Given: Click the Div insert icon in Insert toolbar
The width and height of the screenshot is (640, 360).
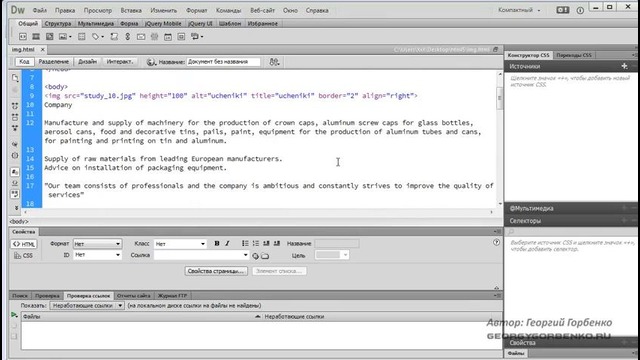Looking at the screenshot, I should [x=23, y=37].
